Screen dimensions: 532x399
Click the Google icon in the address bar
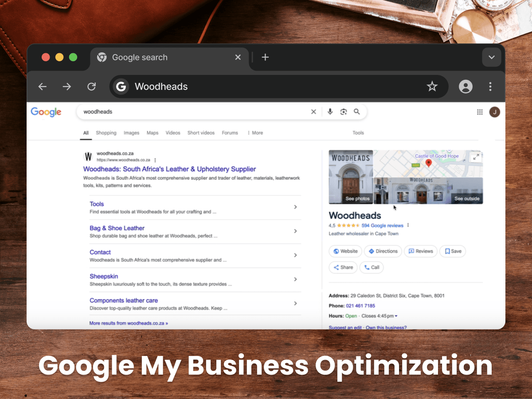pos(121,87)
